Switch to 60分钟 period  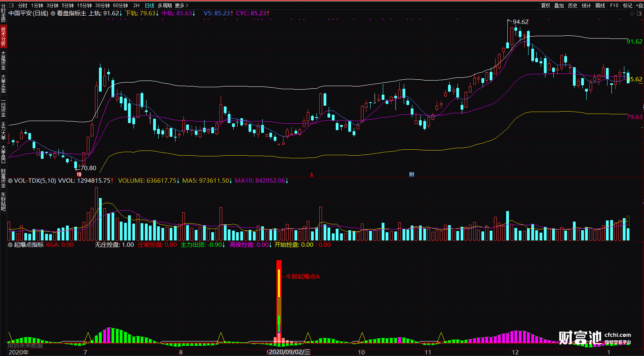coord(121,6)
